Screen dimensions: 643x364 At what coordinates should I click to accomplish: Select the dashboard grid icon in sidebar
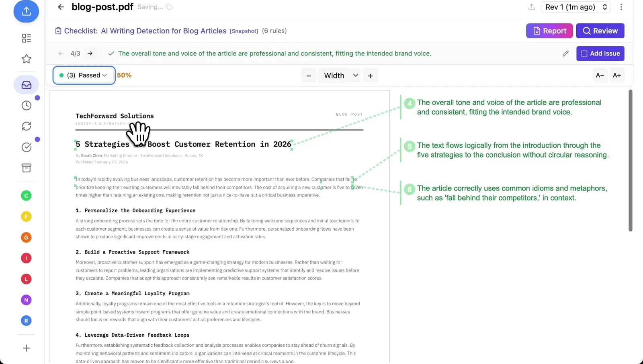click(26, 38)
